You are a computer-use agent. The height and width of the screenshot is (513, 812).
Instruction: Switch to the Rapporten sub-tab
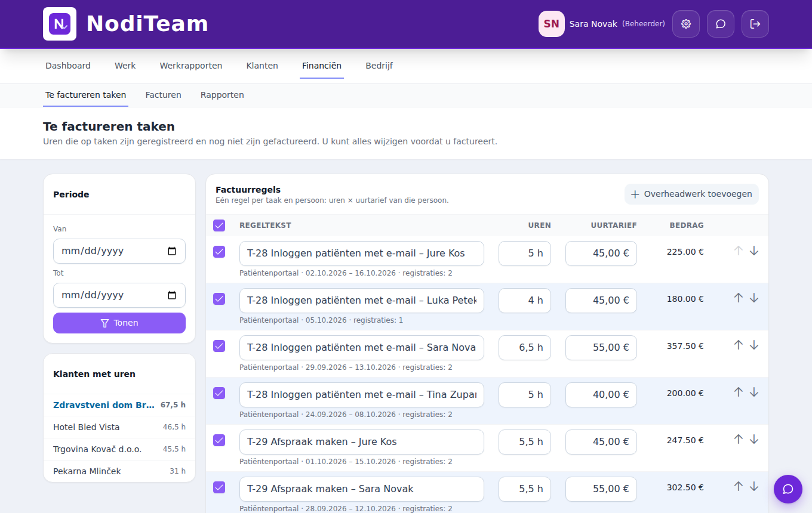[x=222, y=95]
